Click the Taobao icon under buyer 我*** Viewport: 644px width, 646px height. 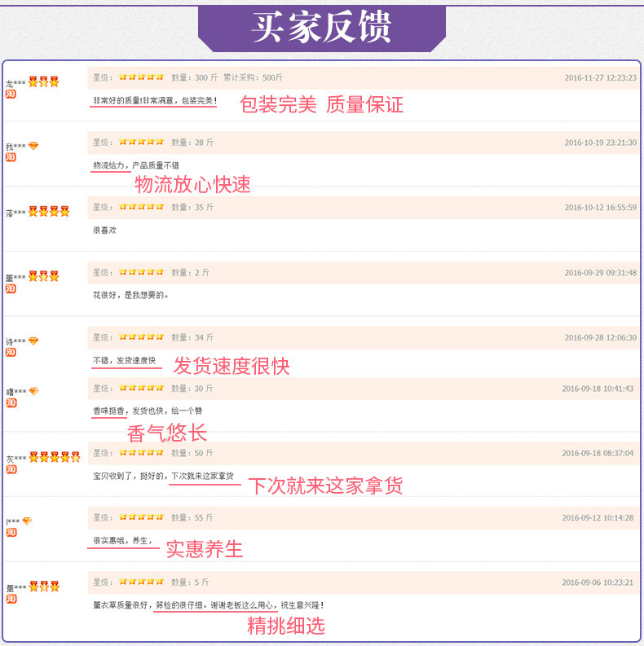click(11, 157)
